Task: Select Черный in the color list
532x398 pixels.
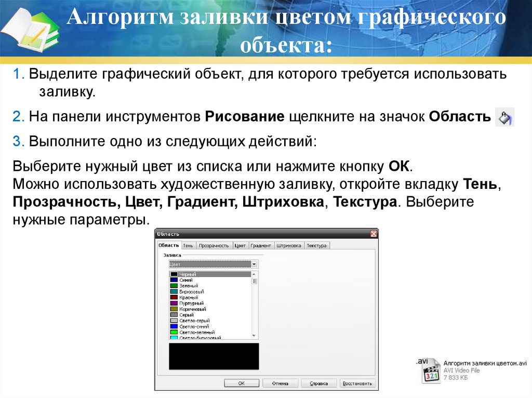Action: (210, 275)
